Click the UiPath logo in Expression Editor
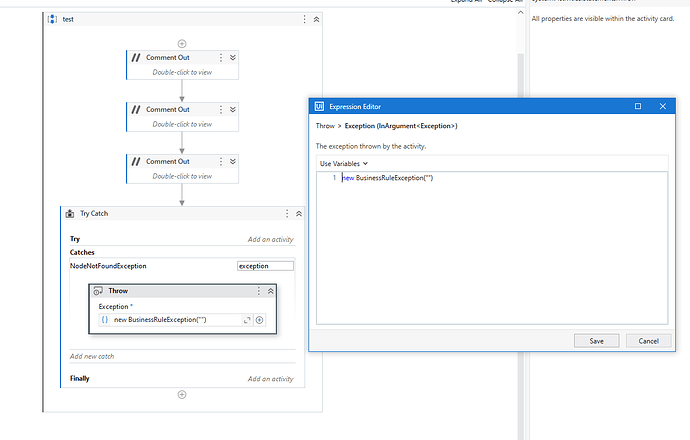Viewport: 690px width, 440px height. [319, 106]
